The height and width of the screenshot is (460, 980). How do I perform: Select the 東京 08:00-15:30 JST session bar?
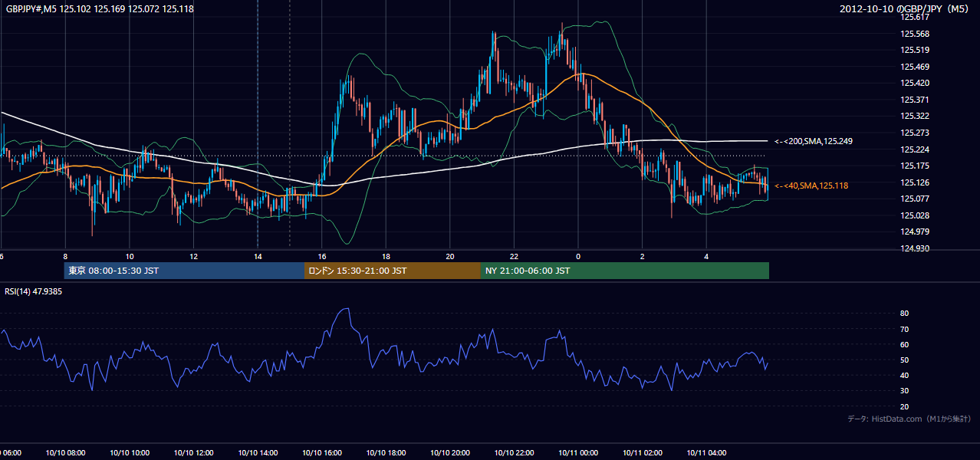coord(185,271)
